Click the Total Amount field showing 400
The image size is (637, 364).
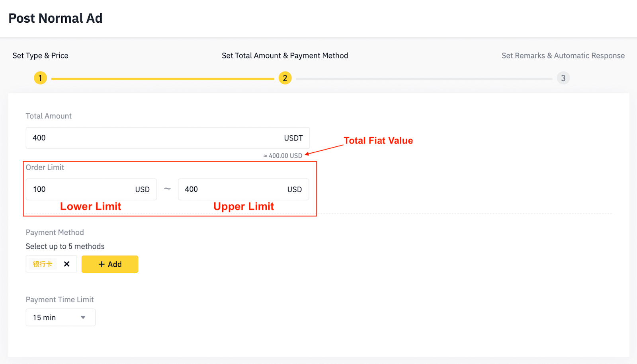(x=168, y=138)
